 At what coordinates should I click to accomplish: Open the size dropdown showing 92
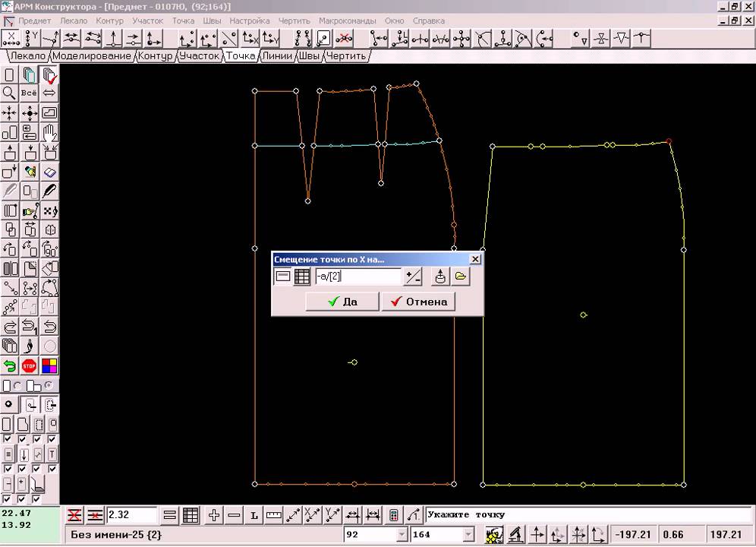coord(402,534)
